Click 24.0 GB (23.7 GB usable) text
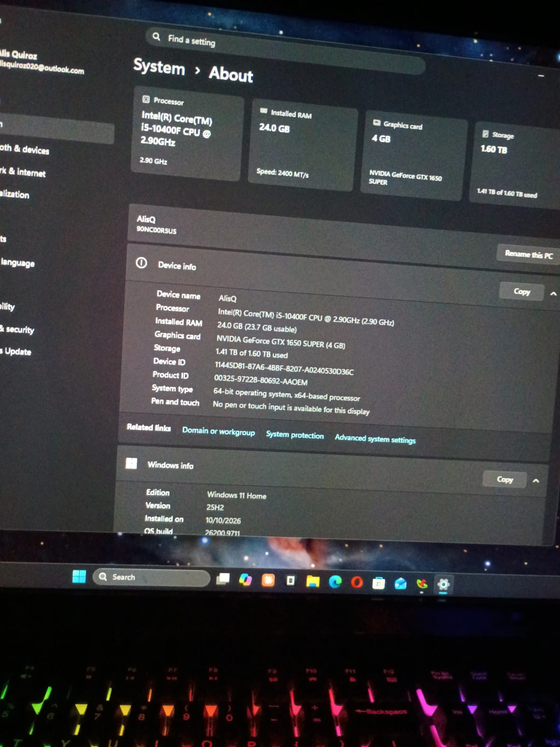Viewport: 560px width, 747px height. (x=257, y=327)
